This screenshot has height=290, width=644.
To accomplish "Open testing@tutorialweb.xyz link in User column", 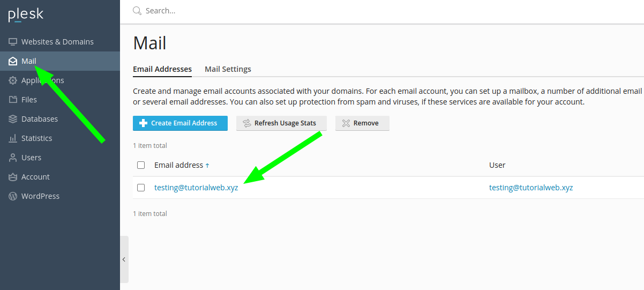I will point(531,188).
